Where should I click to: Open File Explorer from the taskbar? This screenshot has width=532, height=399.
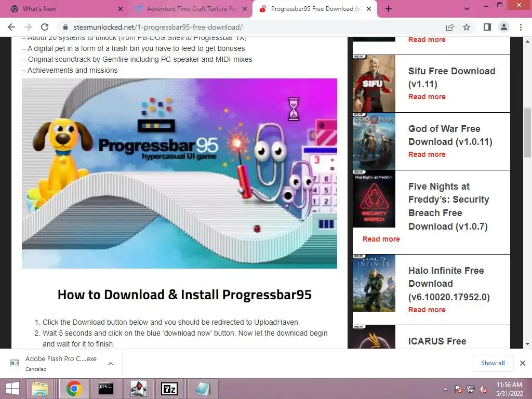(40, 389)
